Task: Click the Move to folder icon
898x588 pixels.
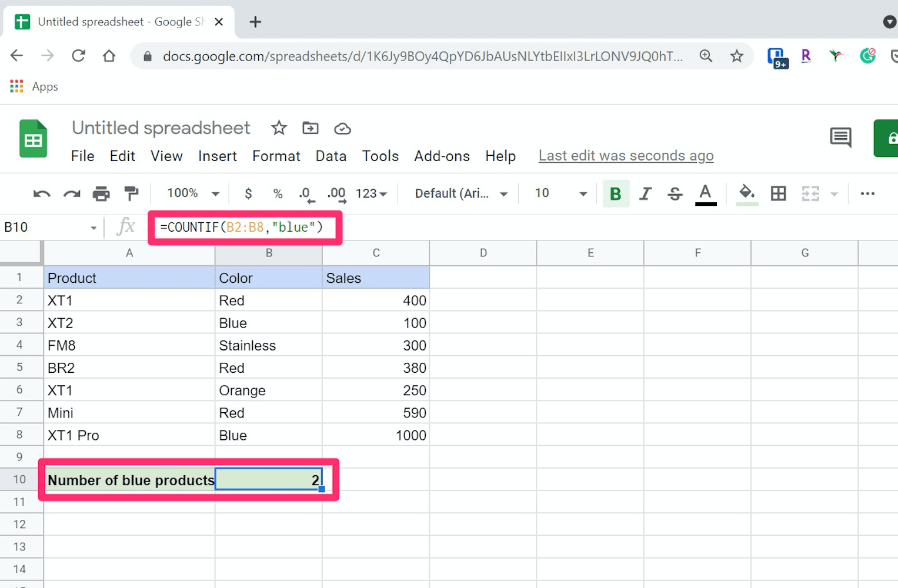Action: click(311, 128)
